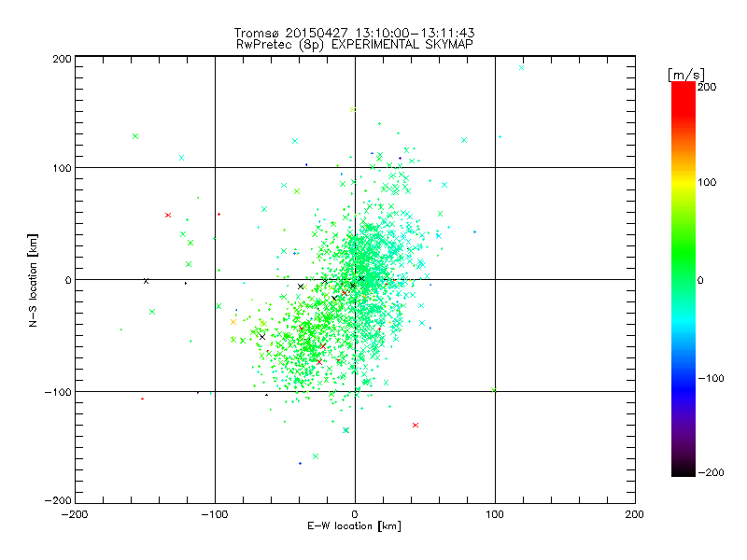Click the y-axis tick label '200' at top

pyautogui.click(x=62, y=59)
